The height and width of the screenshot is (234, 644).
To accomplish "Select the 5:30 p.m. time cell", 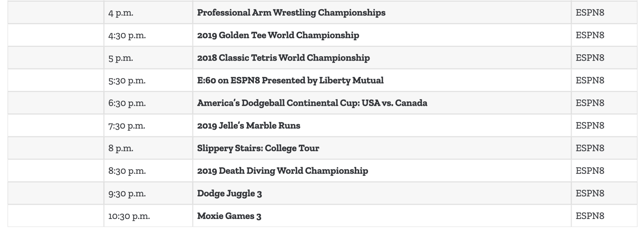I will (148, 80).
